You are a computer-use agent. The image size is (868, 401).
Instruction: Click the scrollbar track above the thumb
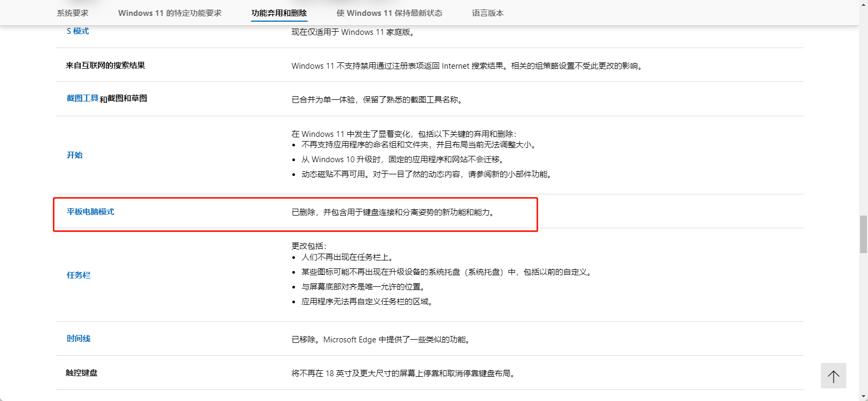click(x=863, y=106)
